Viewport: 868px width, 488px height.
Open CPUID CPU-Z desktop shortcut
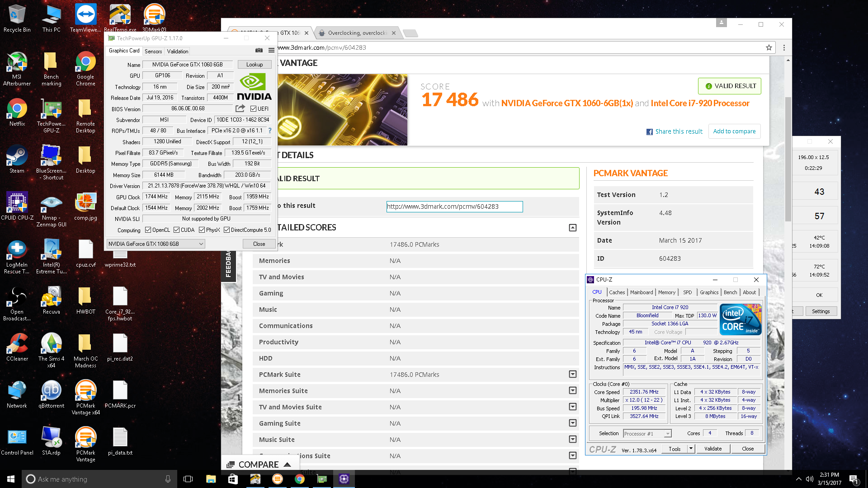click(17, 206)
